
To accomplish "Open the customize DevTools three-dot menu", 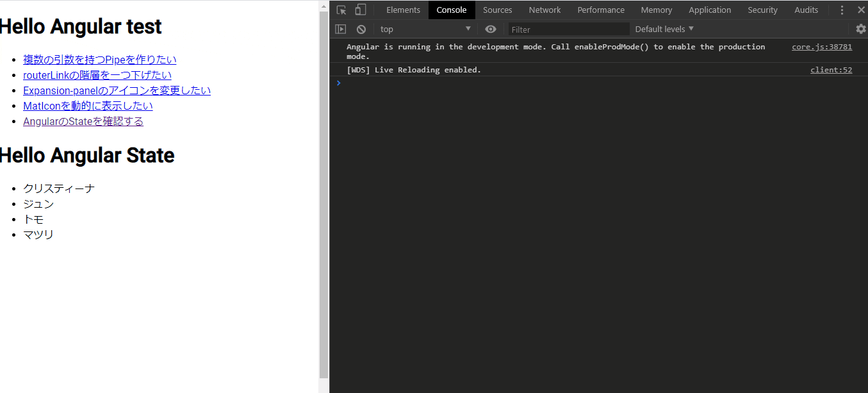I will pyautogui.click(x=842, y=10).
